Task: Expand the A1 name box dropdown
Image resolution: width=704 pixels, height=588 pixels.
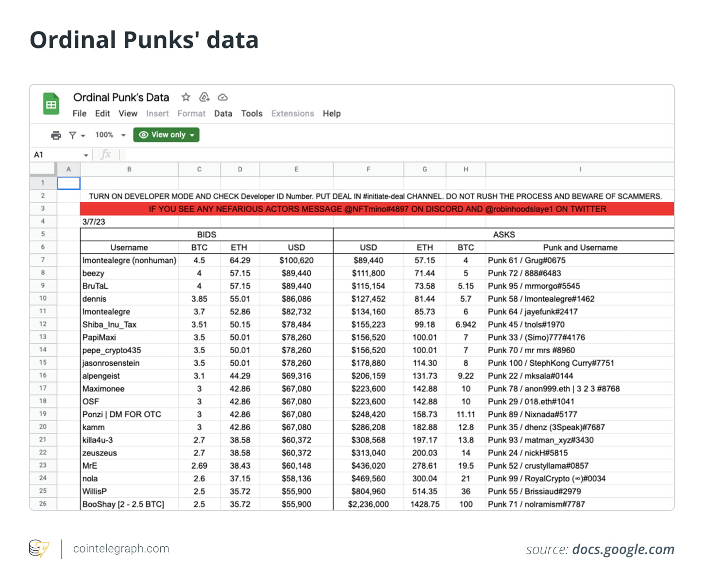Action: pos(86,155)
